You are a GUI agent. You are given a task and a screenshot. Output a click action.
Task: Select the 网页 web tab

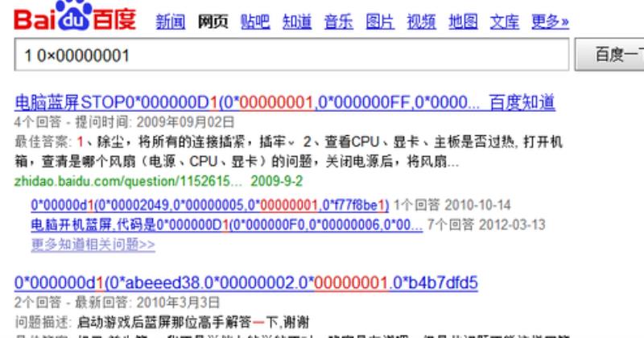point(213,22)
